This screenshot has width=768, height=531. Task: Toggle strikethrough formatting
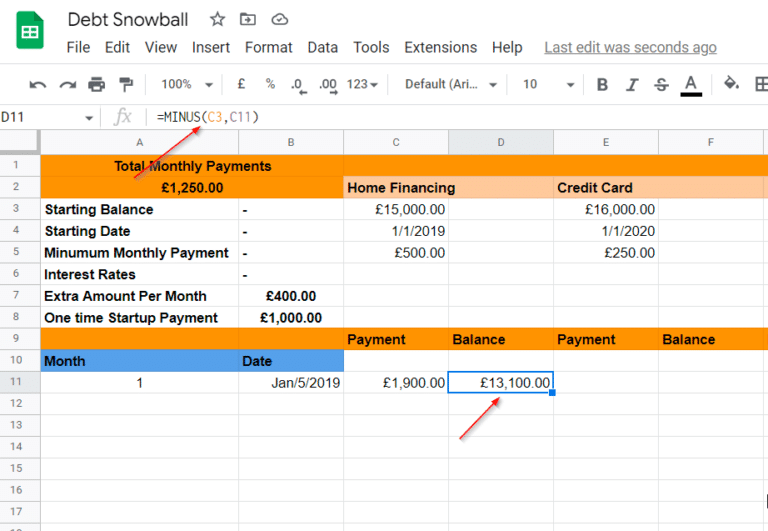click(661, 85)
